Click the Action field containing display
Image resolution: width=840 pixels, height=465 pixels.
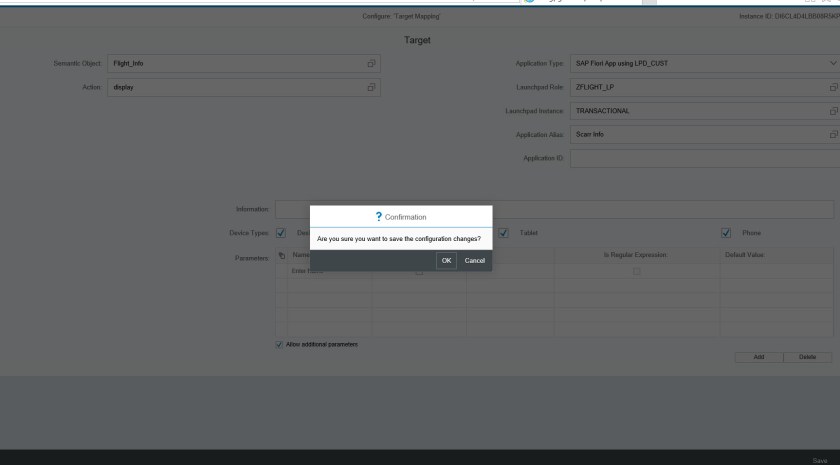[x=244, y=87]
